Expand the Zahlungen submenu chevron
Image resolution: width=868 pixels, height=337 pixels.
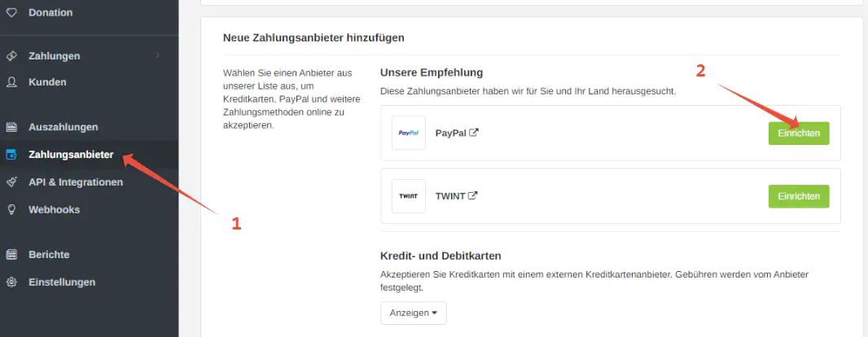[x=157, y=55]
